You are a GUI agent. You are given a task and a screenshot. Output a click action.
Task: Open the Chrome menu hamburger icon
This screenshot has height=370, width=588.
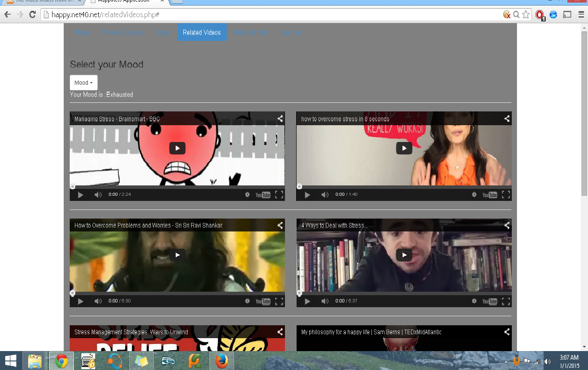581,15
